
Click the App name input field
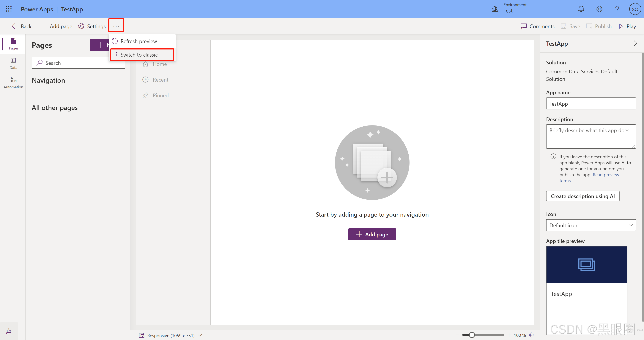click(x=591, y=103)
